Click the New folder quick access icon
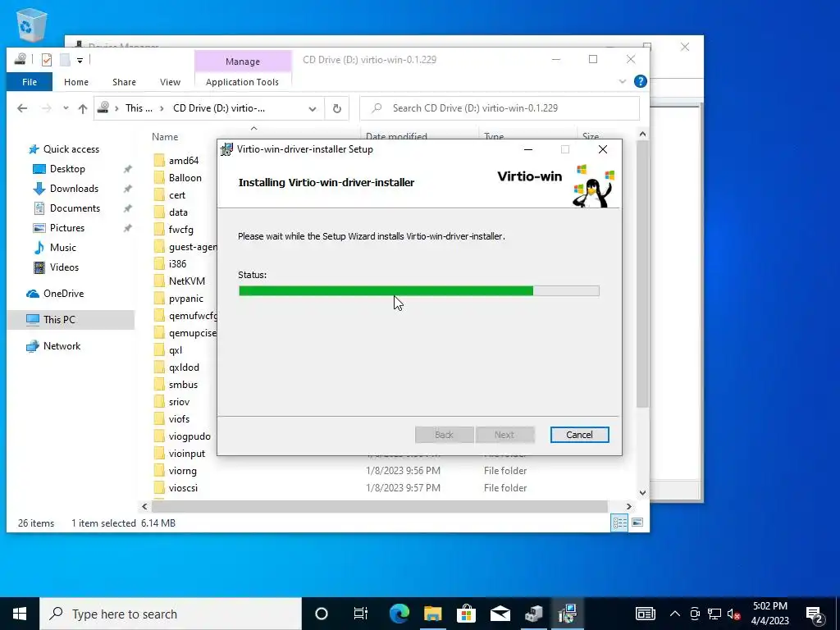Screen dimensions: 840x630 [65, 59]
